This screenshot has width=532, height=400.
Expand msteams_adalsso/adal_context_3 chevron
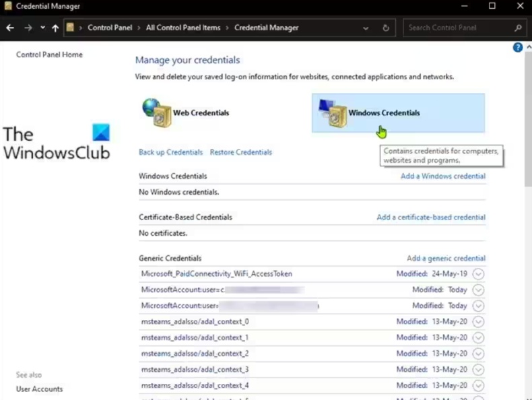pyautogui.click(x=478, y=370)
